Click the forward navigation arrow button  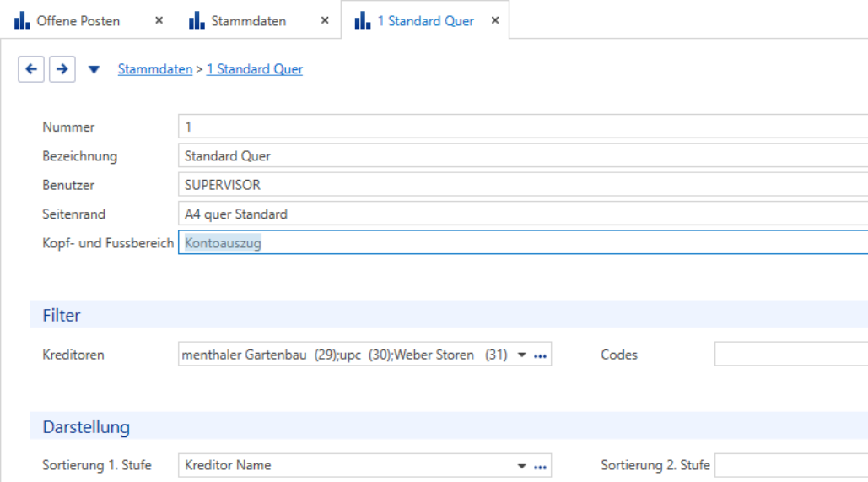(x=62, y=69)
